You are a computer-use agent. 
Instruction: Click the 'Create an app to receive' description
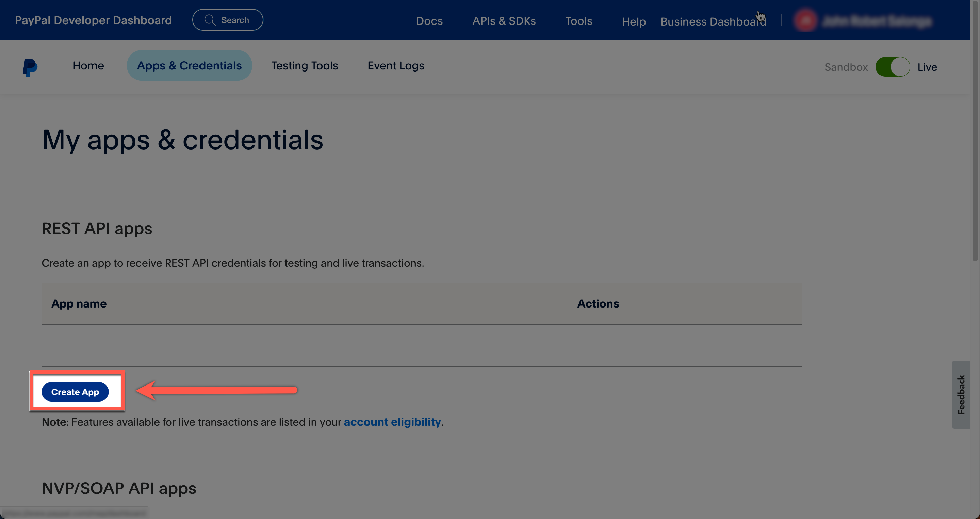coord(233,263)
